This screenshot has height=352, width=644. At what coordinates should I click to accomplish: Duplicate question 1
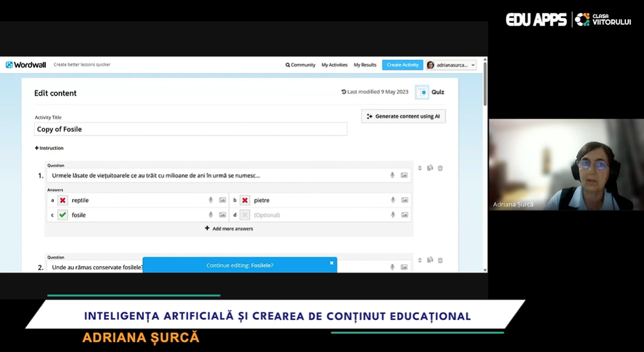(430, 168)
